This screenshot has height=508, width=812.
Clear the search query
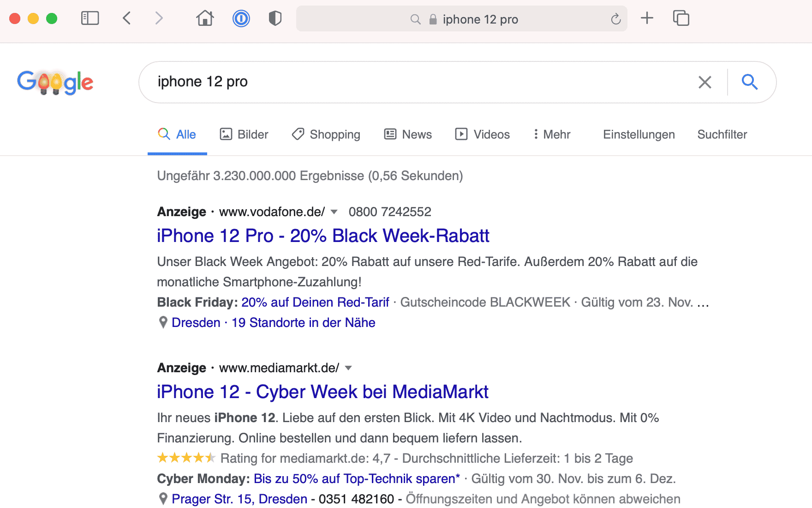[705, 82]
